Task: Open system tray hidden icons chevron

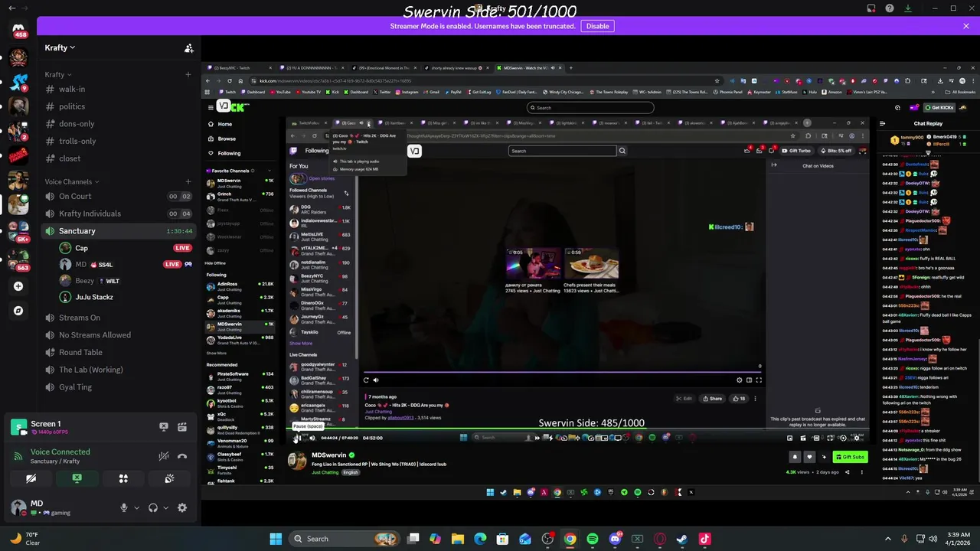Action: [888, 539]
